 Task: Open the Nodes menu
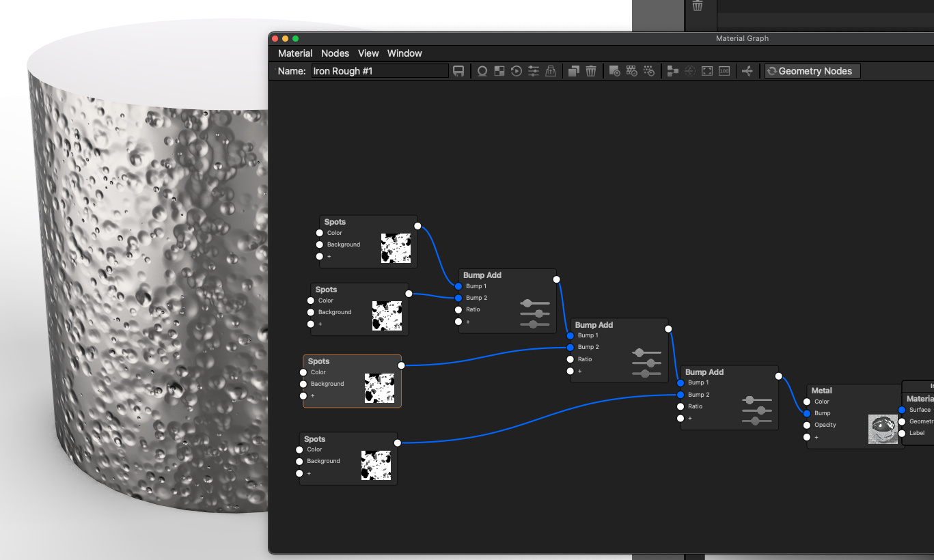tap(335, 53)
